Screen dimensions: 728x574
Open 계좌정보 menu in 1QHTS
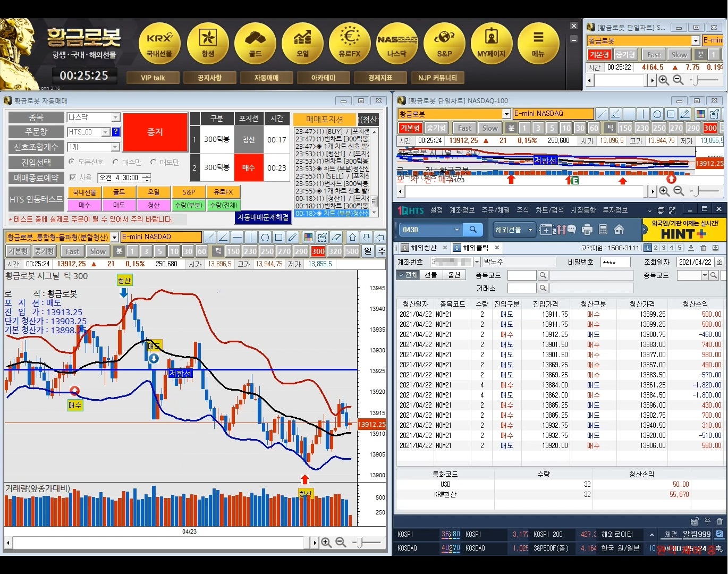coord(462,210)
